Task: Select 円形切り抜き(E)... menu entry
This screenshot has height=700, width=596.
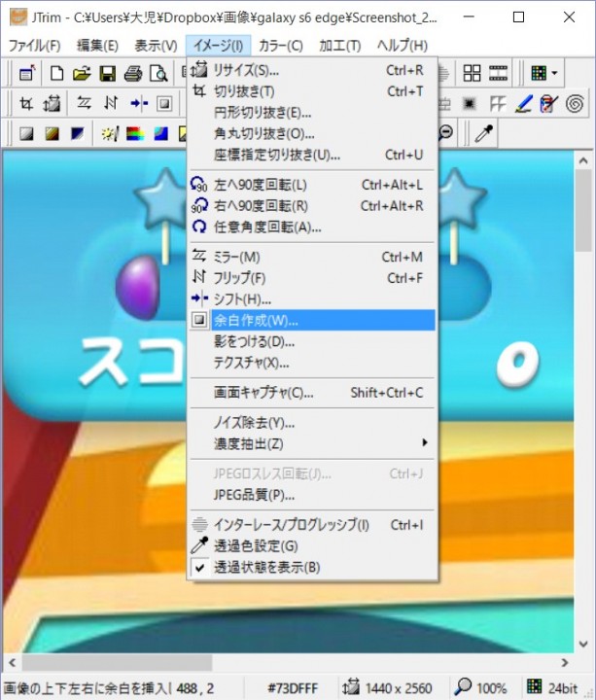Action: click(312, 112)
